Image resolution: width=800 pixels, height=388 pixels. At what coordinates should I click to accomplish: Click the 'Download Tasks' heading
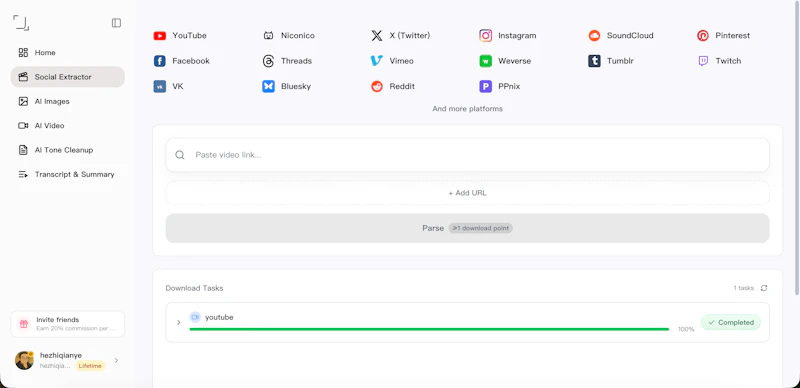194,288
